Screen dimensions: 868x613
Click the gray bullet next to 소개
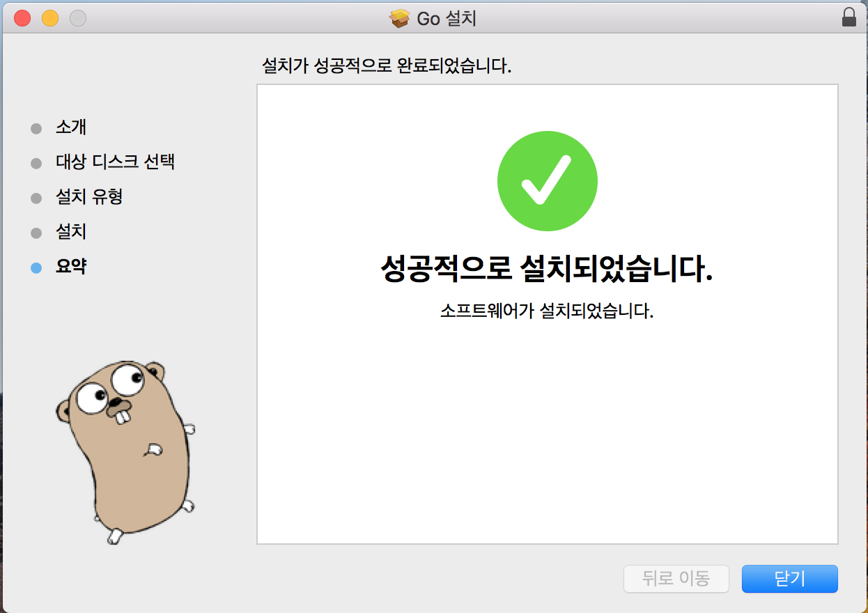[x=36, y=128]
